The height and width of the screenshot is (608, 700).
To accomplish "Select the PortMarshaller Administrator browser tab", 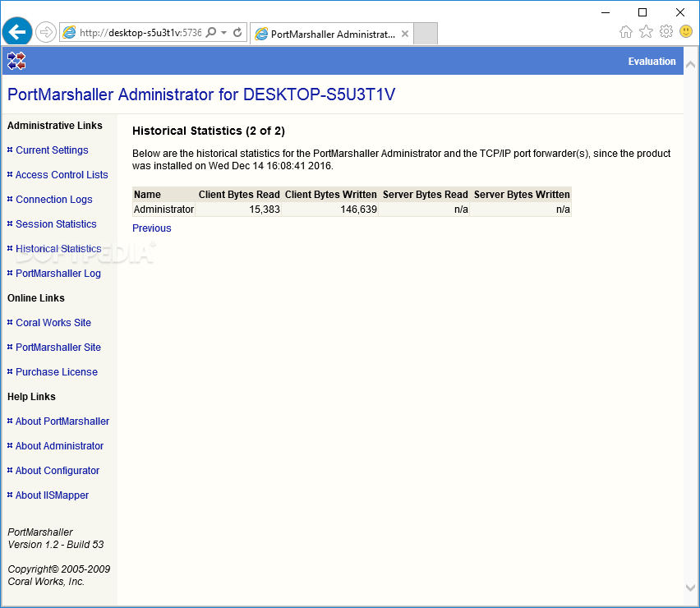I will [332, 34].
